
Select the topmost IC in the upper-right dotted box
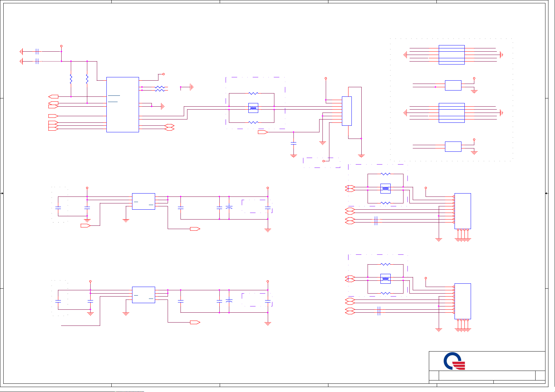tap(452, 55)
